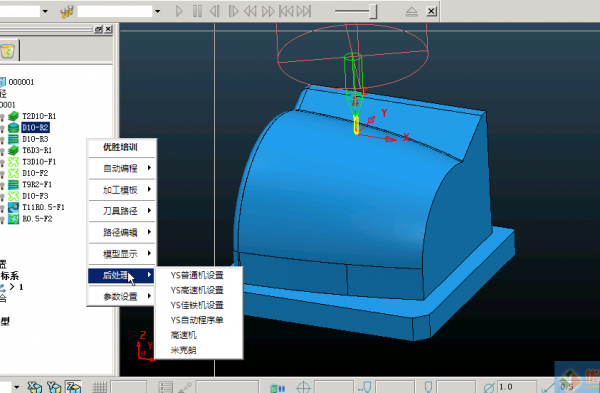Toggle light bulb for T3D10-F1 toolpath
Screen dimensions: 600x393
[2, 162]
